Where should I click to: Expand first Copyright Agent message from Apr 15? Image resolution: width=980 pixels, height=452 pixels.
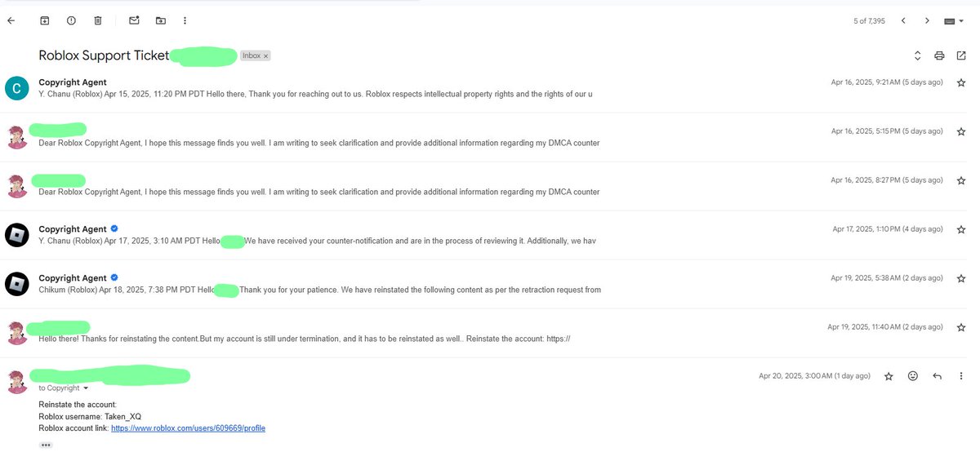tap(315, 94)
